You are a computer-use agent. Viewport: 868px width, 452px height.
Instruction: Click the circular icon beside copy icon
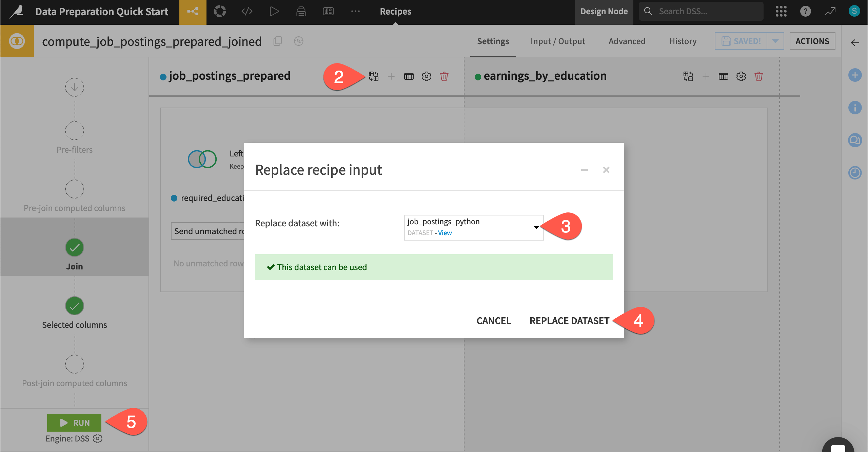pyautogui.click(x=298, y=41)
